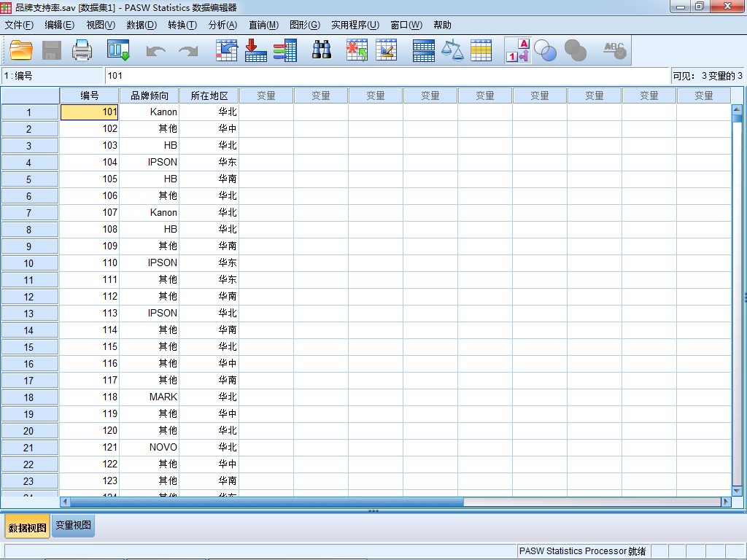The height and width of the screenshot is (560, 747).
Task: Select the 所在地区 column header
Action: point(209,96)
